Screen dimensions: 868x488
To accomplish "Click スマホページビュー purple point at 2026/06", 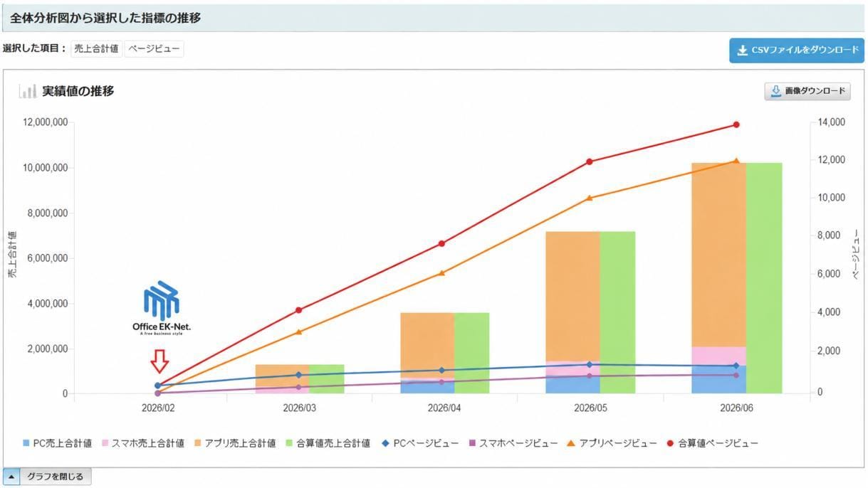I will [x=736, y=375].
